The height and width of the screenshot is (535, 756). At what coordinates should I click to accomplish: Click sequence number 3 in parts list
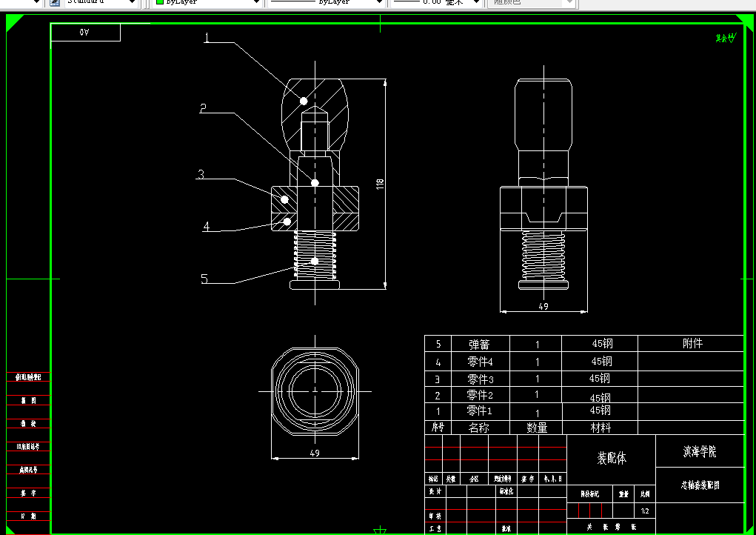438,379
